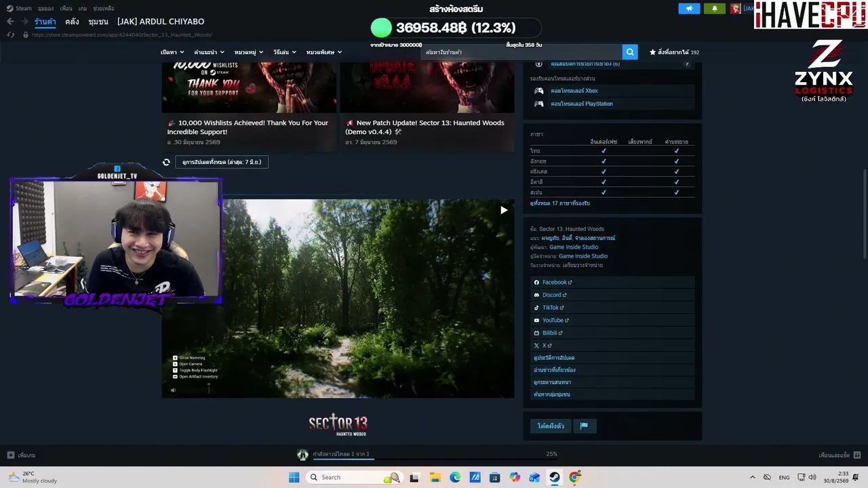Open the [JAK] ARDUL CHIYABO profile tab

coord(161,22)
